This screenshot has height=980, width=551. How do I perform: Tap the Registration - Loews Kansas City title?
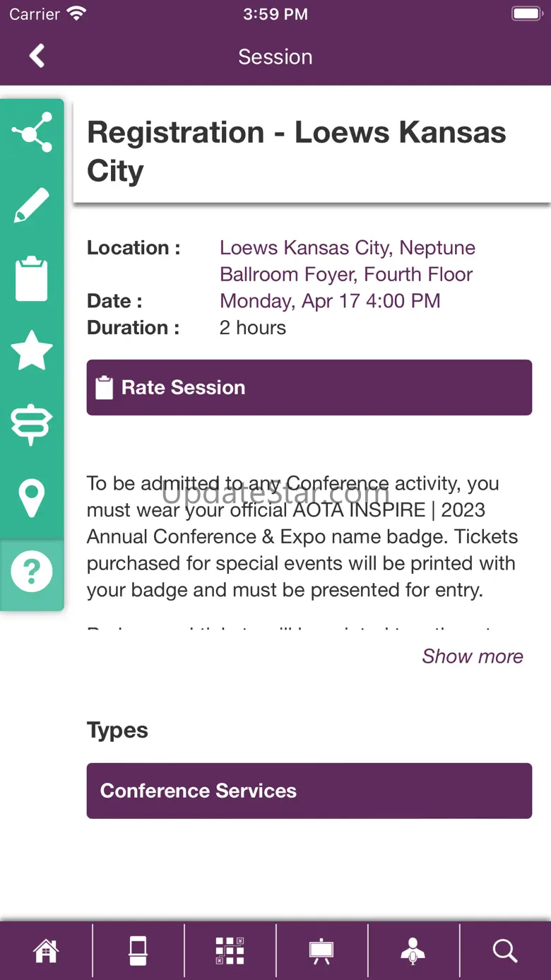(x=297, y=151)
